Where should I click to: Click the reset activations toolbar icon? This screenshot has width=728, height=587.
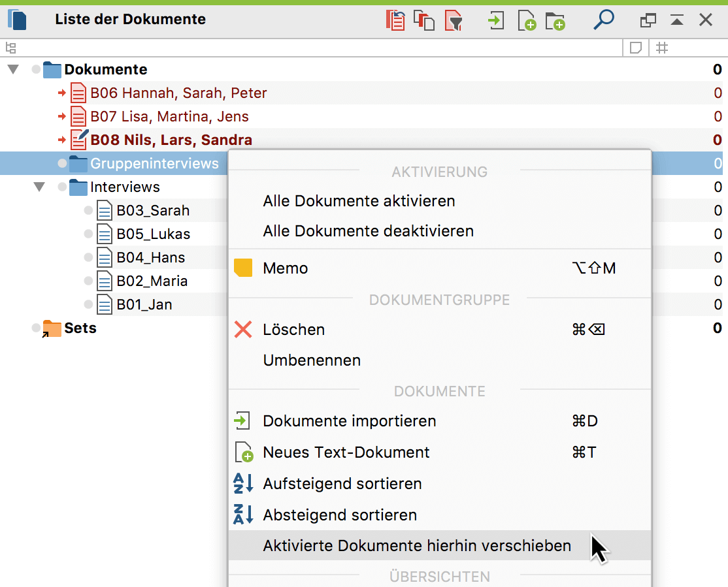click(x=395, y=20)
